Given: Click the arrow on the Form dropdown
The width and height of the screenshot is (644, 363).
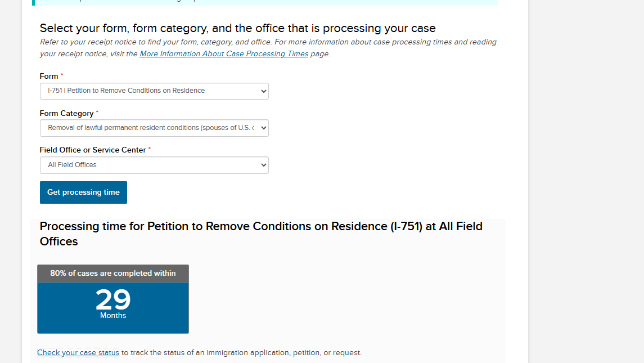Looking at the screenshot, I should (264, 91).
